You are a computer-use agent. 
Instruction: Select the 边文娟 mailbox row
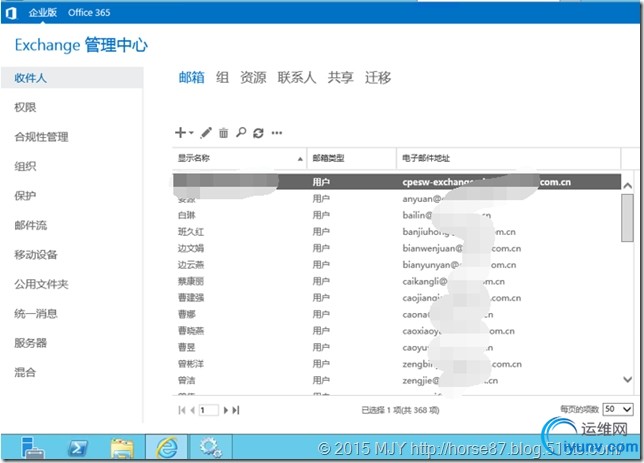pyautogui.click(x=397, y=248)
